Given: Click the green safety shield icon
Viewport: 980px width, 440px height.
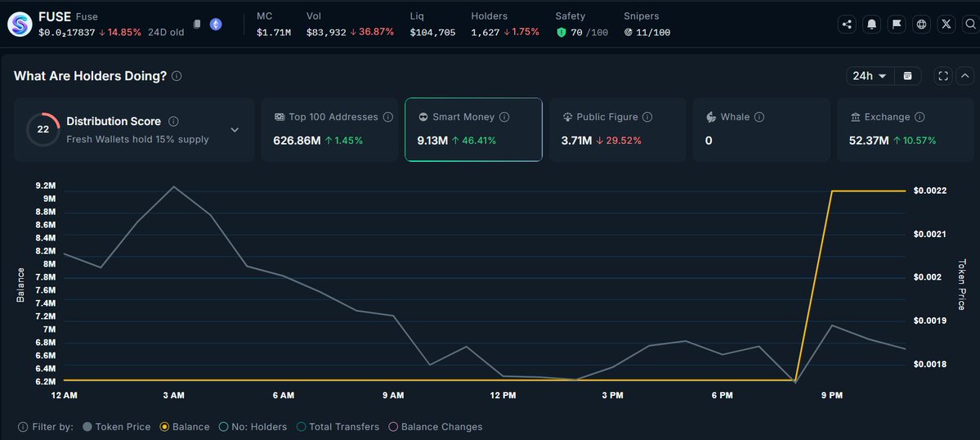Looking at the screenshot, I should (x=562, y=33).
